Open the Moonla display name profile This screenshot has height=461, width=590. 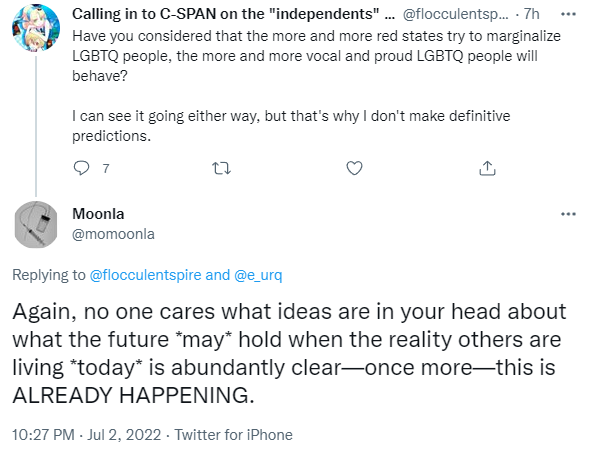pyautogui.click(x=98, y=214)
